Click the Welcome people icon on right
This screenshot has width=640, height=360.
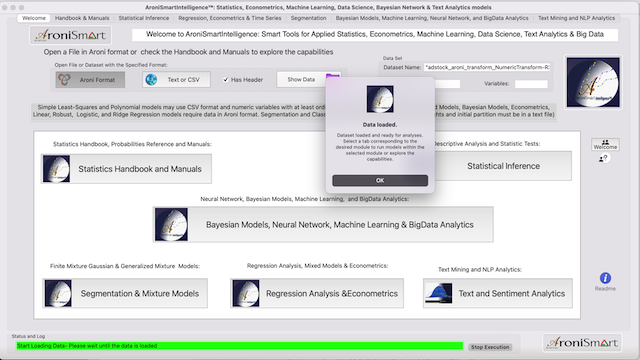(605, 144)
